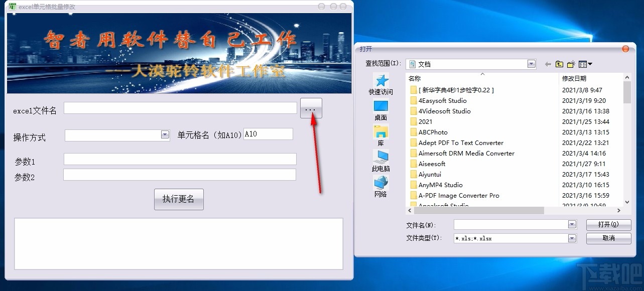Select 快速访问 in the Open dialog sidebar
Image resolution: width=644 pixels, height=291 pixels.
pos(380,84)
